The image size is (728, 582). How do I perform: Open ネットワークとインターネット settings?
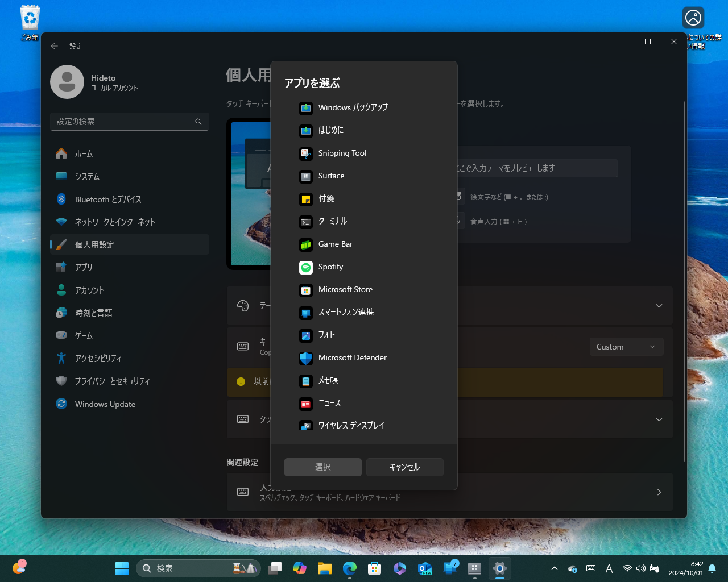point(130,222)
